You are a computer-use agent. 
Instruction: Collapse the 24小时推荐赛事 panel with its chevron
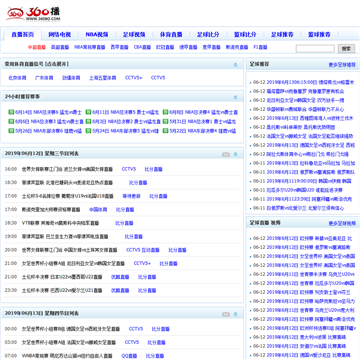[236, 97]
